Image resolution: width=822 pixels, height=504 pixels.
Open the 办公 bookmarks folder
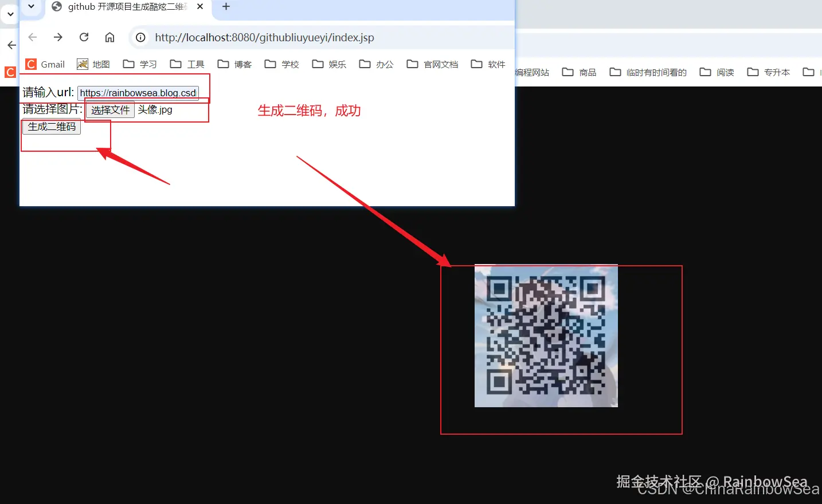tap(376, 64)
